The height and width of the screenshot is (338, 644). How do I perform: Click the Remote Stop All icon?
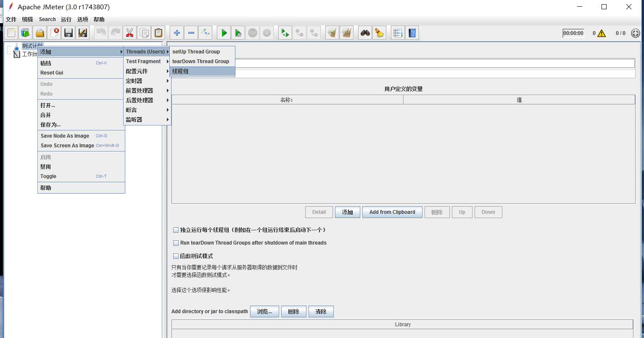tap(300, 33)
